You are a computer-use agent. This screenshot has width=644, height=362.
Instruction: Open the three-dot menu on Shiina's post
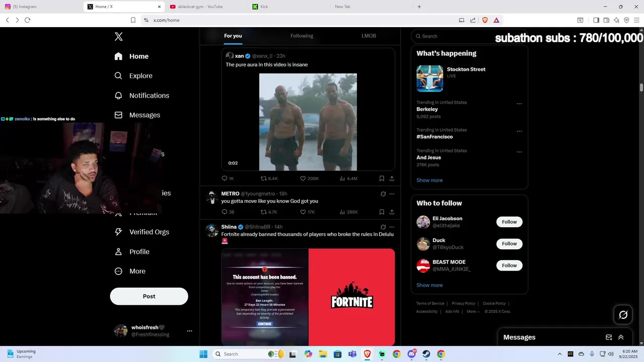[x=392, y=227]
